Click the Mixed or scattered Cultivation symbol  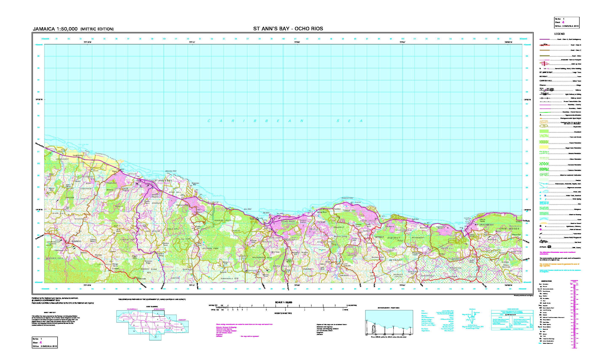click(x=544, y=175)
